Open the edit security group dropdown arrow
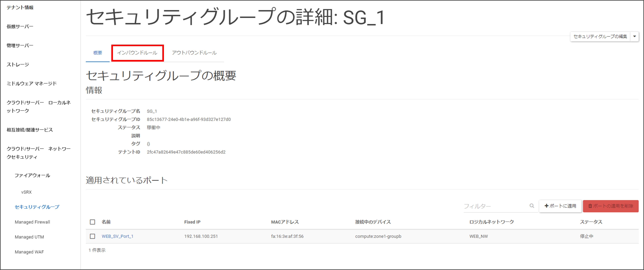 [x=635, y=37]
